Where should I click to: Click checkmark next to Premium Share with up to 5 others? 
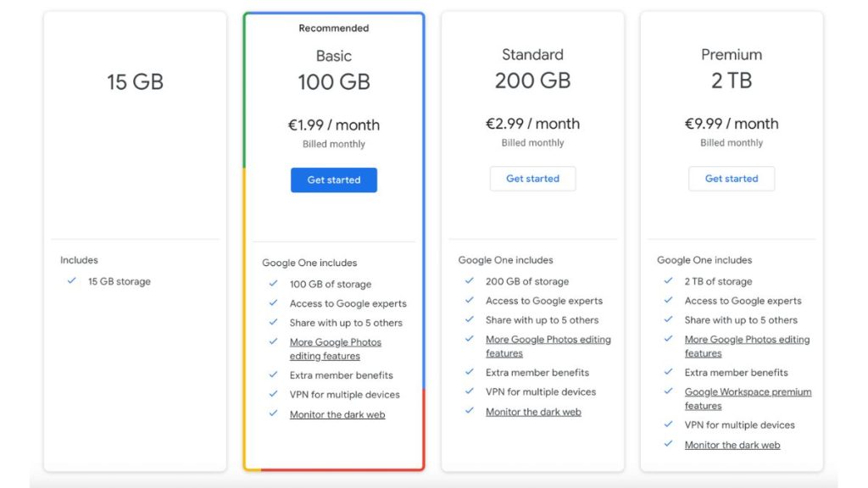pyautogui.click(x=668, y=320)
